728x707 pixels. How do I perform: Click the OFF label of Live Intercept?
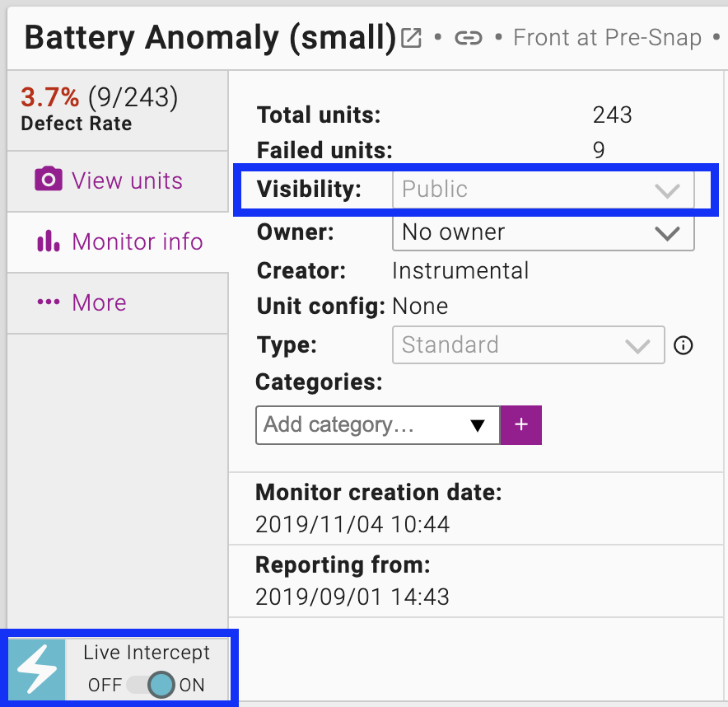105,685
